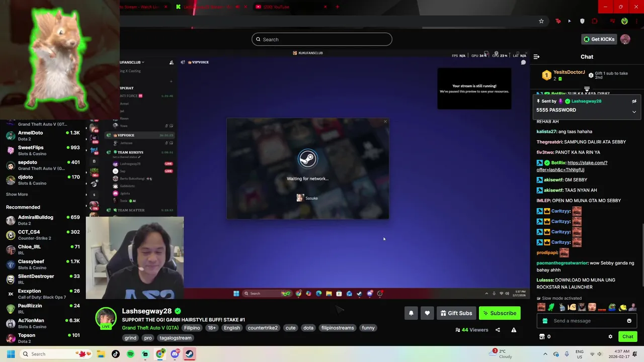Screen dimensions: 644x362
Task: Open AdmiralBulldog recommended channel
Action: coord(43,220)
